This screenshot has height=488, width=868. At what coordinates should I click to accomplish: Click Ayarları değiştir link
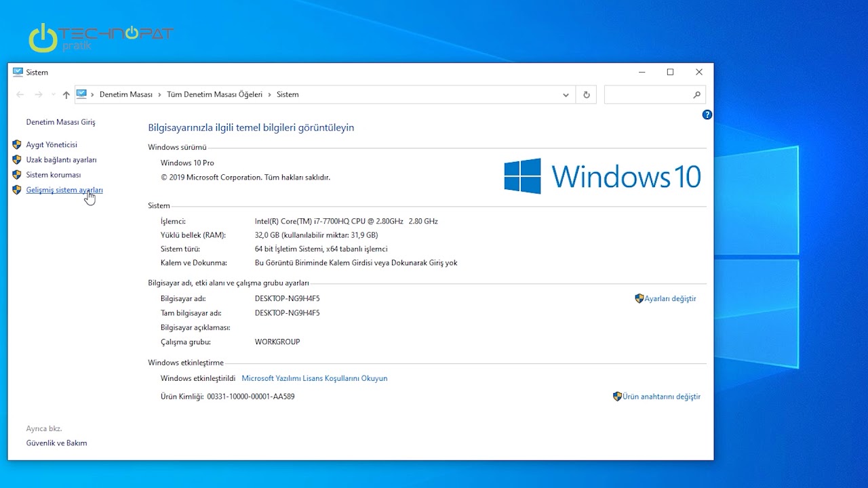(670, 299)
